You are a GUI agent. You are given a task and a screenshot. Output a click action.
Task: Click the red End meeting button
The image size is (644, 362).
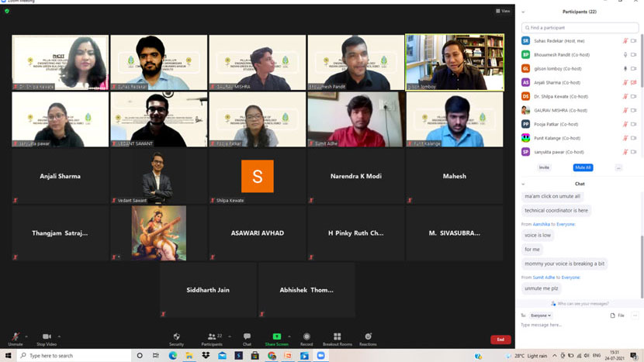point(500,340)
